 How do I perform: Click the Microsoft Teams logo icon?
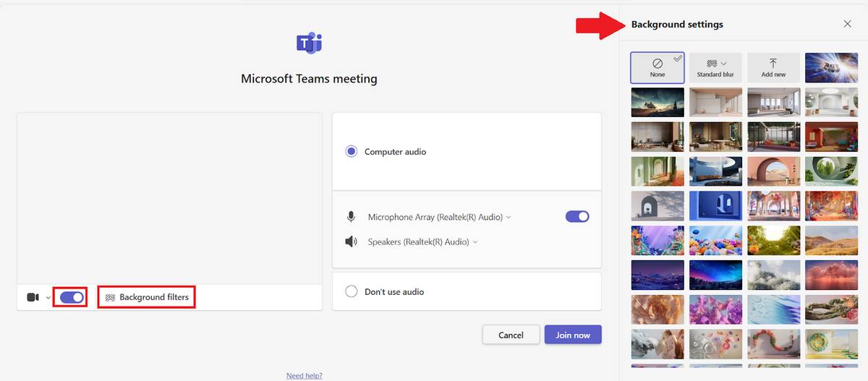[309, 43]
